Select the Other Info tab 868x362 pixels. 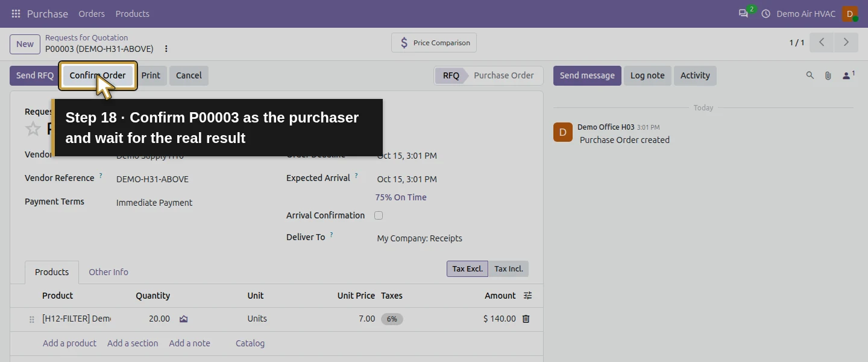tap(108, 272)
